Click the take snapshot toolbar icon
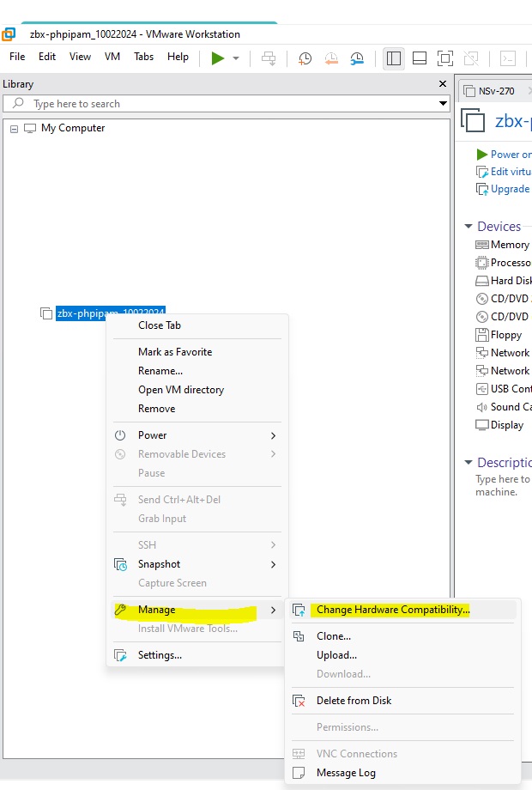Image resolution: width=532 pixels, height=790 pixels. 305,58
